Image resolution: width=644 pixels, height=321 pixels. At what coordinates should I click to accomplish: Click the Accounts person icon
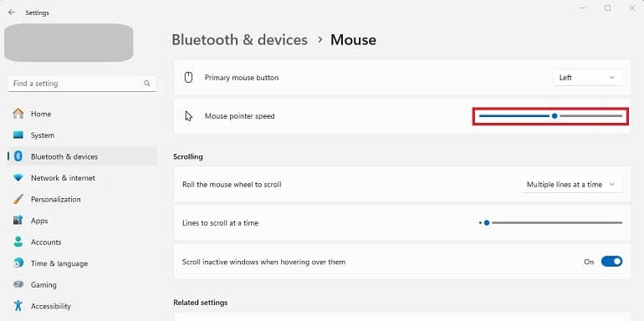click(18, 242)
